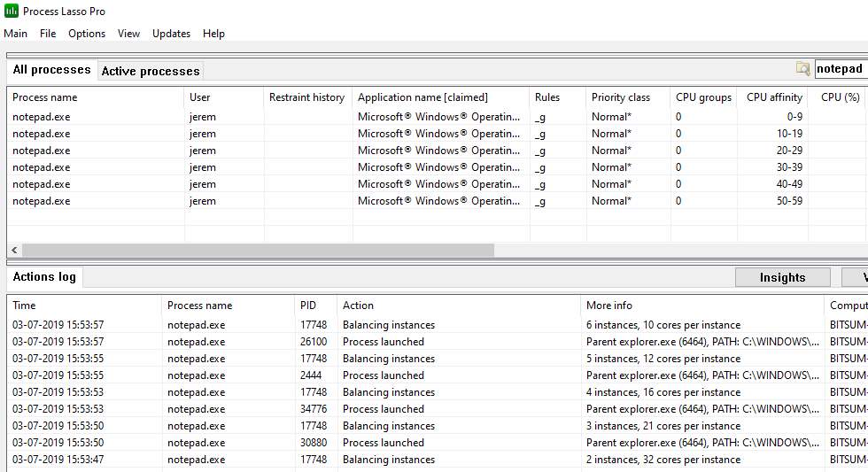Screen dimensions: 868x472
Task: Open the Updates menu
Action: [171, 34]
